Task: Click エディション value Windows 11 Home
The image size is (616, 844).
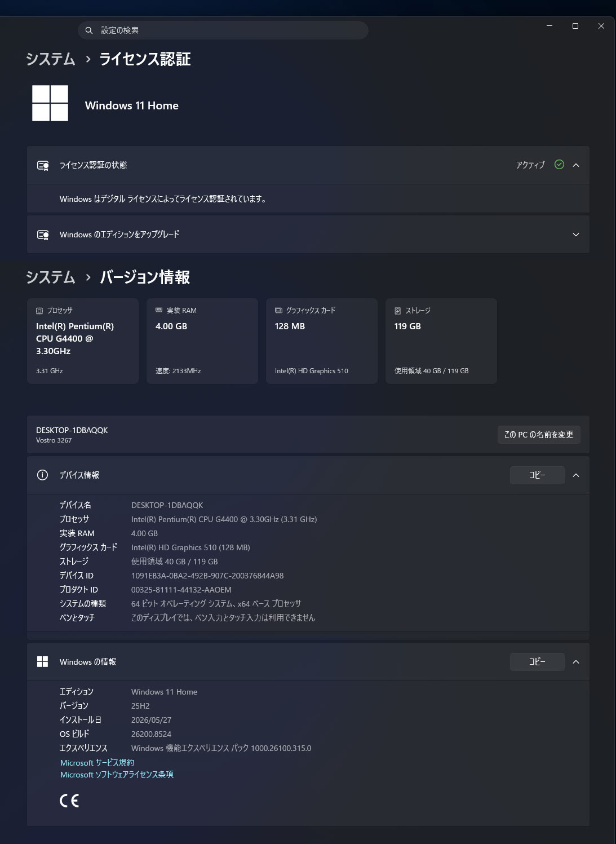Action: click(164, 692)
